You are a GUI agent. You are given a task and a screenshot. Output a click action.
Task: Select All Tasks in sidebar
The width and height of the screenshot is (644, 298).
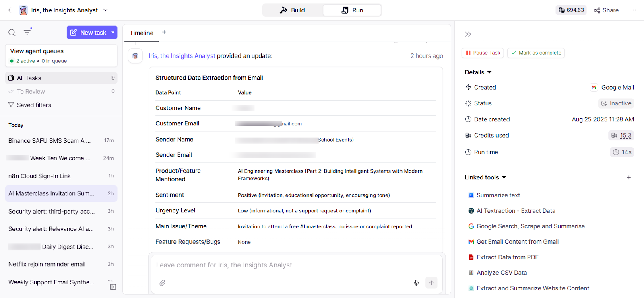click(x=61, y=78)
